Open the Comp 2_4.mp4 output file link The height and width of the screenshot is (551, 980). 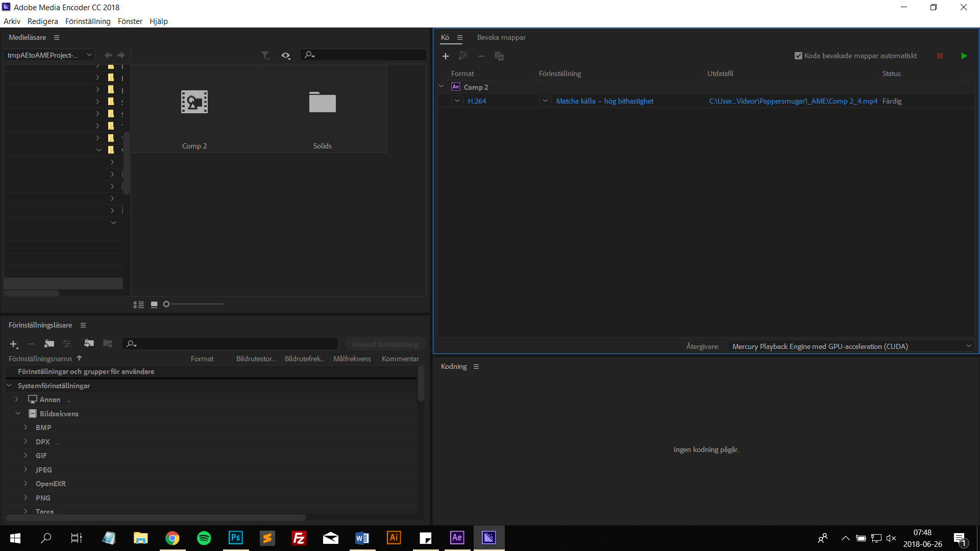click(793, 101)
